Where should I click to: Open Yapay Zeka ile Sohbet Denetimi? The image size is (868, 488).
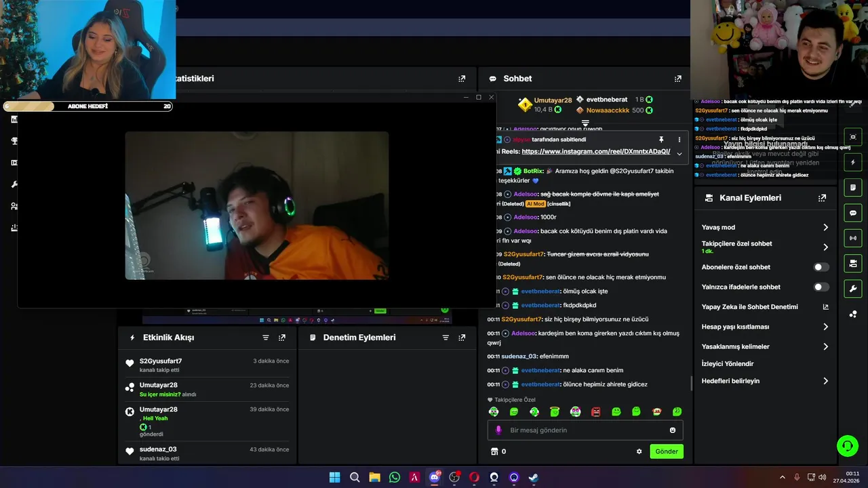pyautogui.click(x=765, y=307)
